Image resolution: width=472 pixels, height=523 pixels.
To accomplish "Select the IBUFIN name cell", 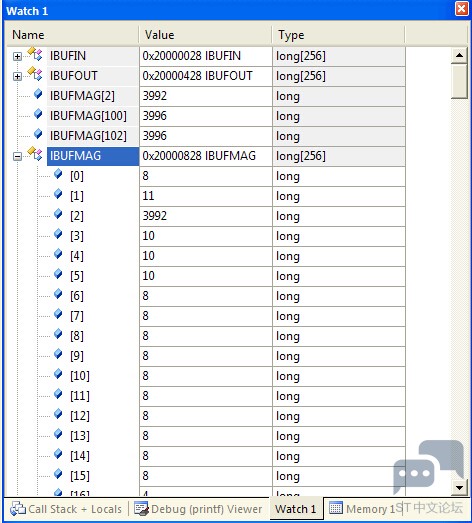I will pos(92,56).
